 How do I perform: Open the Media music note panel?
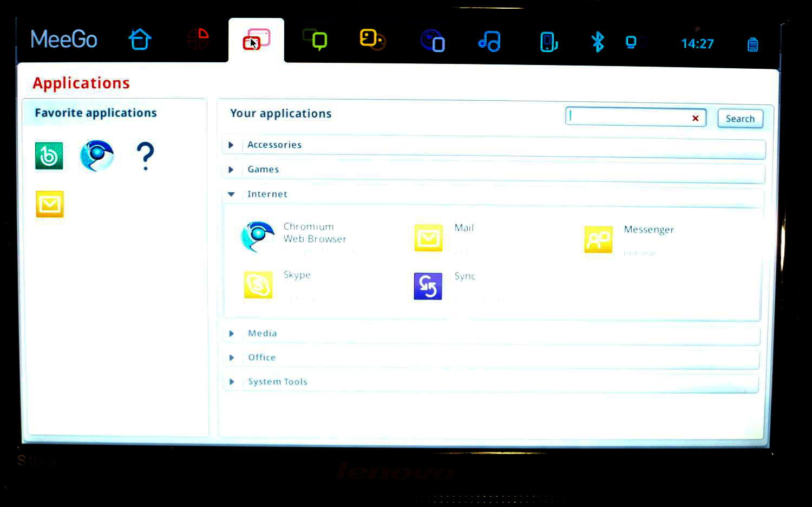(x=489, y=41)
